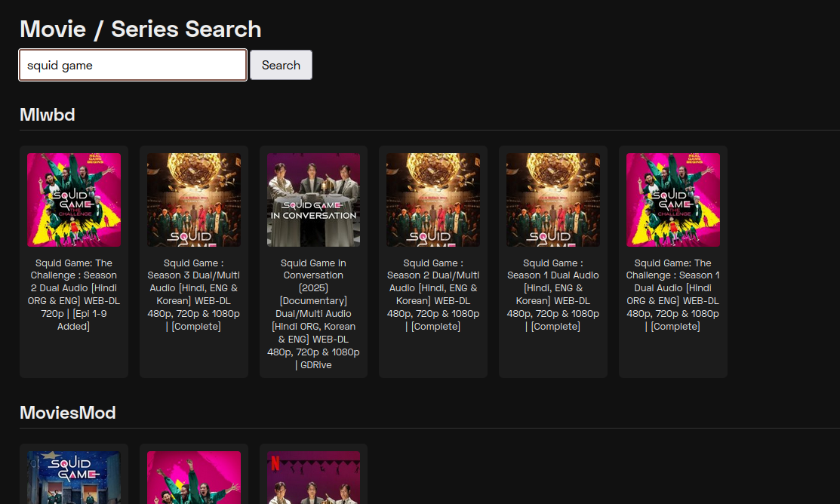The image size is (840, 504).
Task: Click the 'Movie / Series Search' page title
Action: 140,29
